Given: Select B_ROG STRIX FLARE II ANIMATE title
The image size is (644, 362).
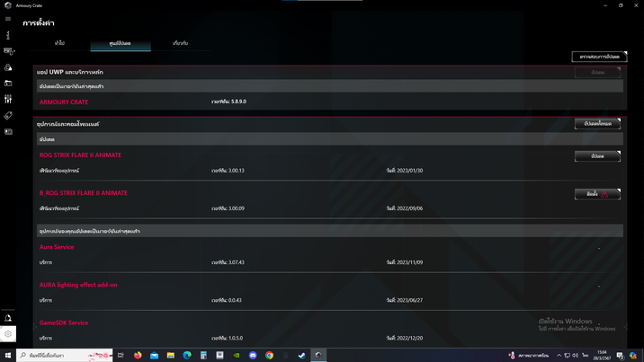Looking at the screenshot, I should click(x=84, y=193).
